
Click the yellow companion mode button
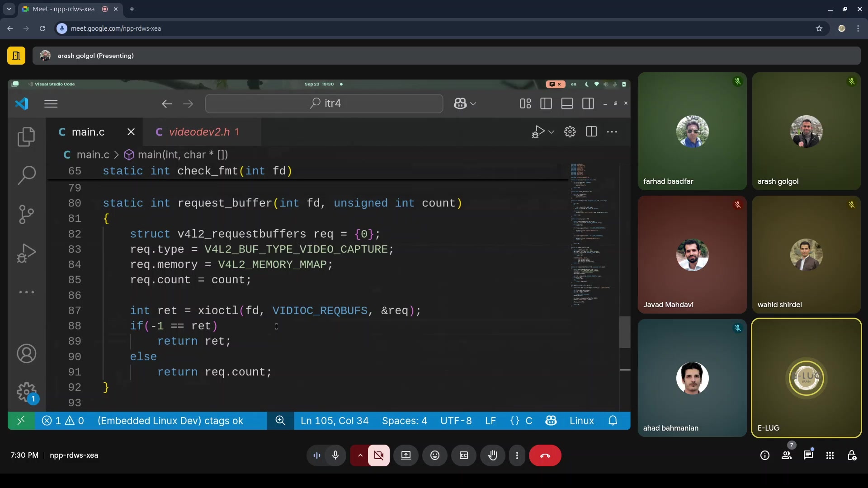pyautogui.click(x=16, y=56)
